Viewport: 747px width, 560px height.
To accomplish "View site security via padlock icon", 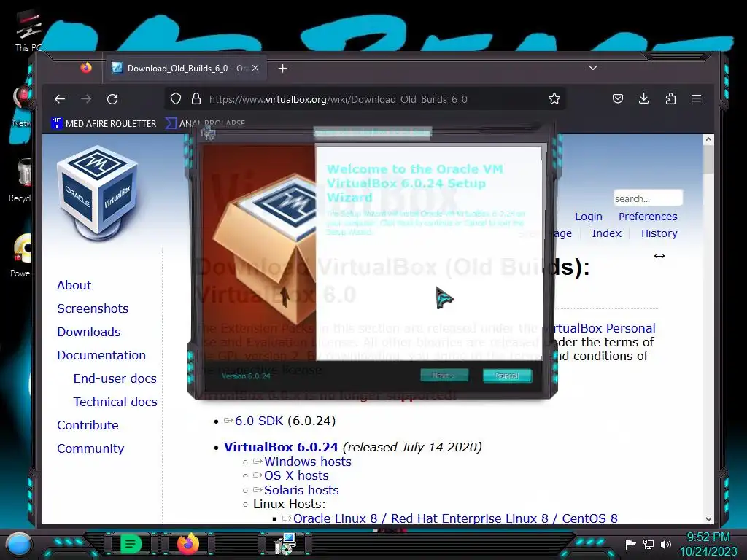I will point(196,99).
